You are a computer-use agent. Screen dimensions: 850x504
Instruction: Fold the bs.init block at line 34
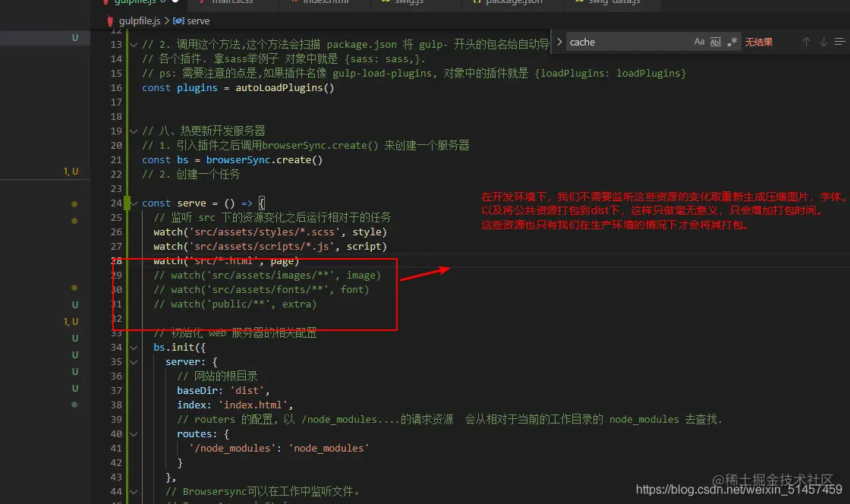tap(134, 348)
